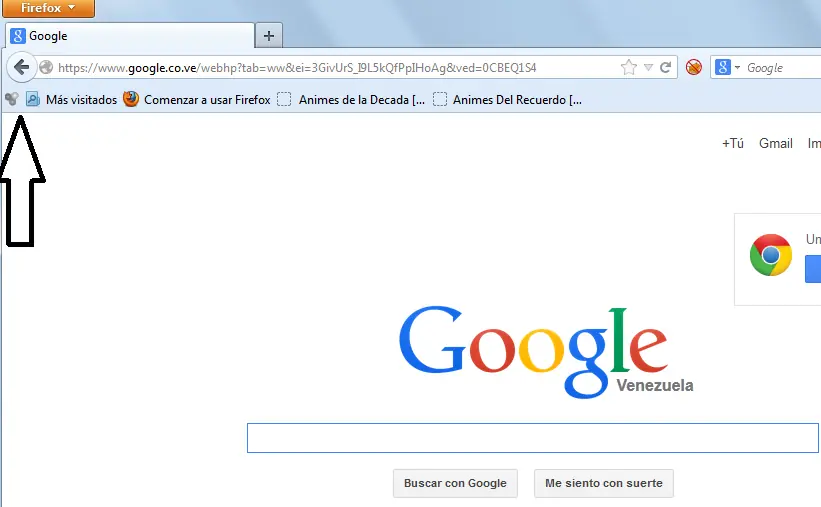The height and width of the screenshot is (507, 821).
Task: Open Comenzar a usar Firefox bookmark
Action: click(x=197, y=99)
